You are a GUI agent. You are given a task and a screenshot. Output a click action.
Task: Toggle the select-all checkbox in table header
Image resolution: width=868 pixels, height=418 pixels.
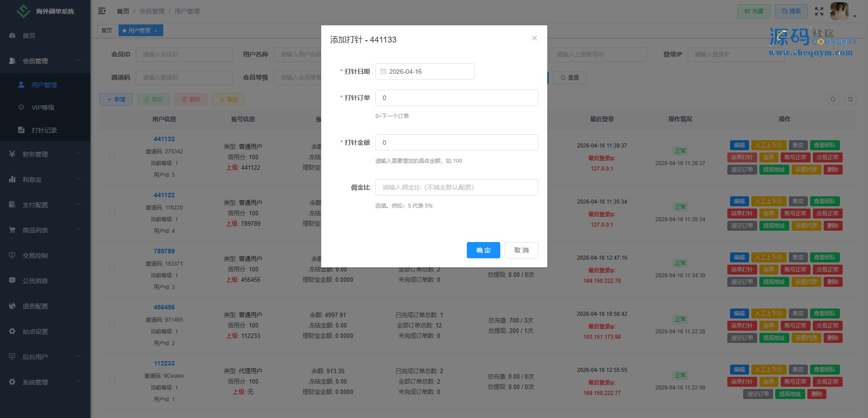coord(112,119)
